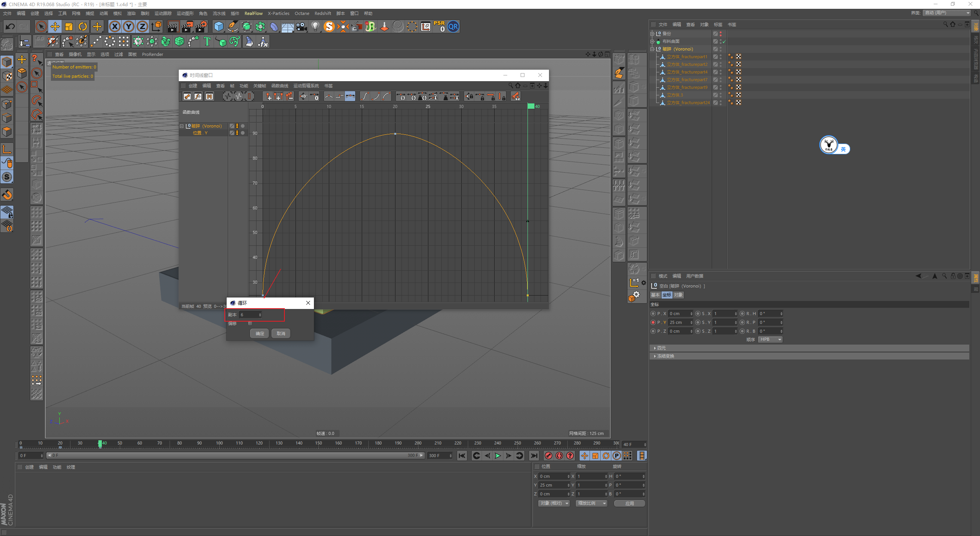Viewport: 980px width, 536px height.
Task: Open the HPB rotation order dropdown
Action: coord(770,340)
